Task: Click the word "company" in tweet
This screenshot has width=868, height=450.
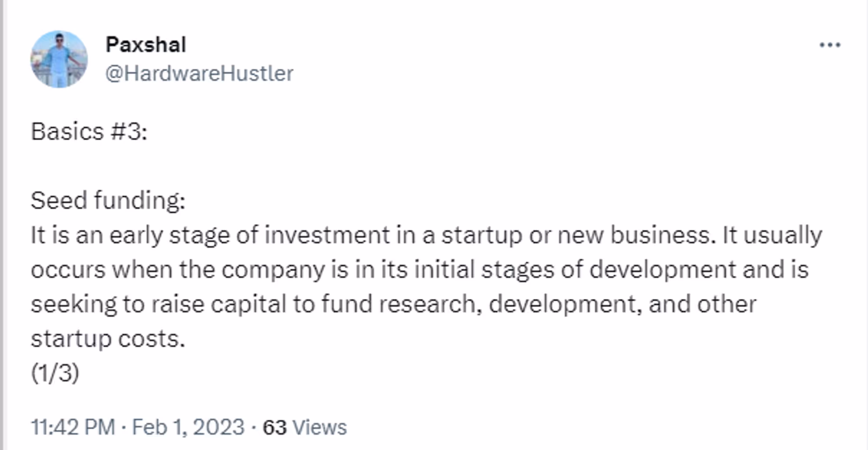Action: point(273,270)
